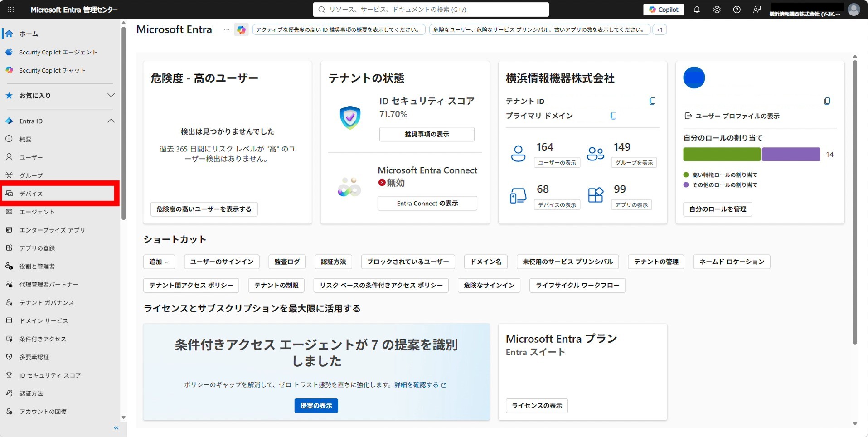Click the Microsoft Entra Connect logo icon
868x437 pixels.
click(349, 187)
